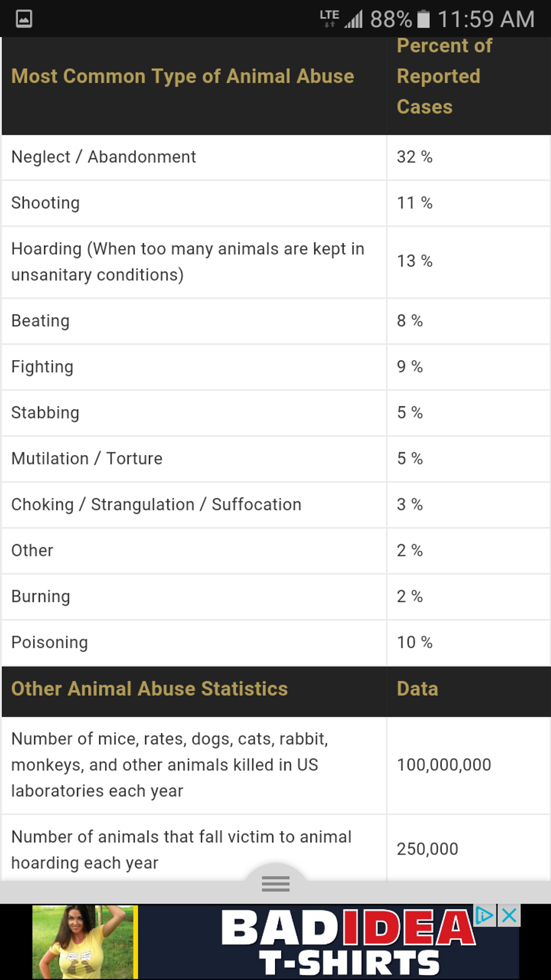Tap the 100,000,000 data cell
Image resolution: width=551 pixels, height=980 pixels.
[444, 765]
